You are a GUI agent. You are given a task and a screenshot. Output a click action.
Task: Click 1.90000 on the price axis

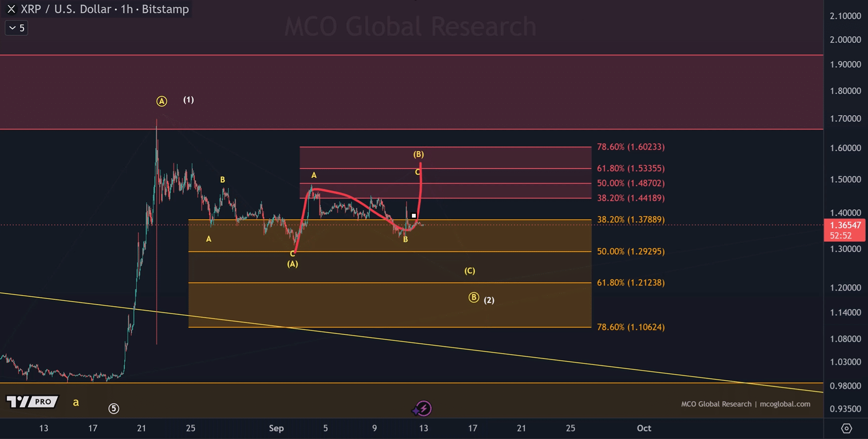tap(845, 64)
